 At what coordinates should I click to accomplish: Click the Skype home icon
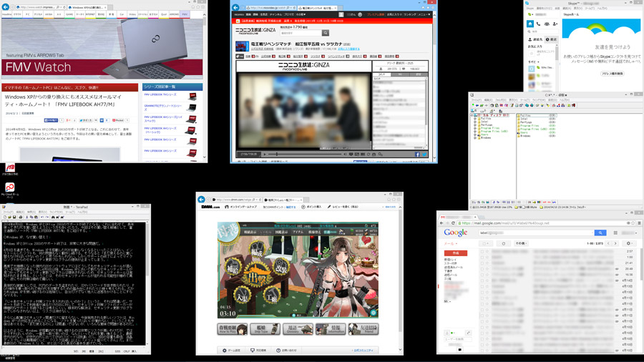[x=530, y=24]
